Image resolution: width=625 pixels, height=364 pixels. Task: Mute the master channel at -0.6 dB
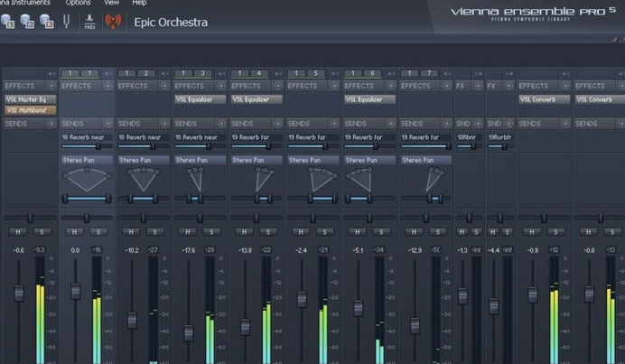pyautogui.click(x=18, y=231)
